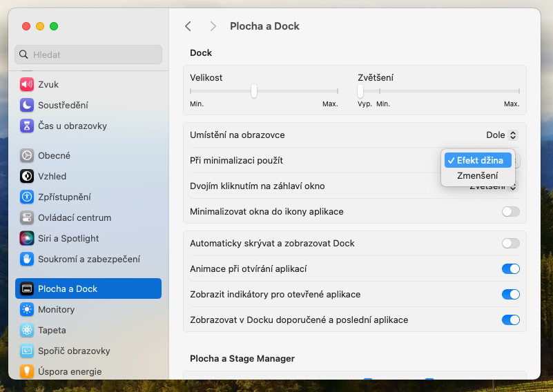Open Soukromí a zabezpečení hand icon
The image size is (553, 392).
pyautogui.click(x=27, y=259)
